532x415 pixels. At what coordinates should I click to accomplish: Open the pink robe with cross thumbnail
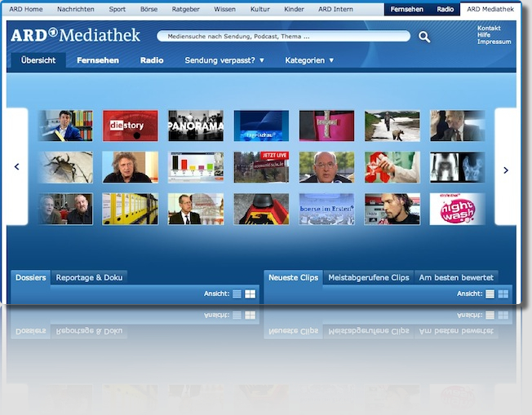(x=326, y=126)
